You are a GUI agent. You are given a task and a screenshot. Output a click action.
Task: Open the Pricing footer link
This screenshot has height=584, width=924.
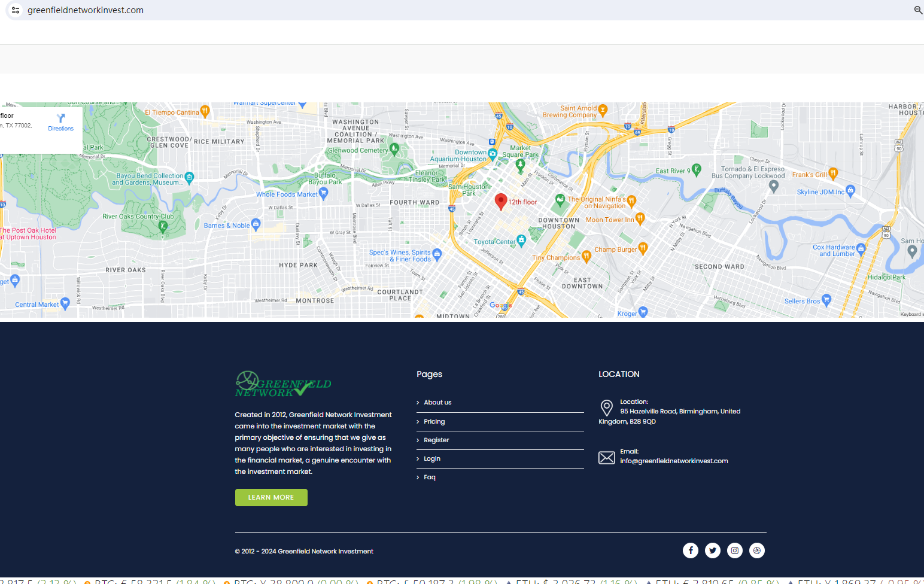click(434, 422)
